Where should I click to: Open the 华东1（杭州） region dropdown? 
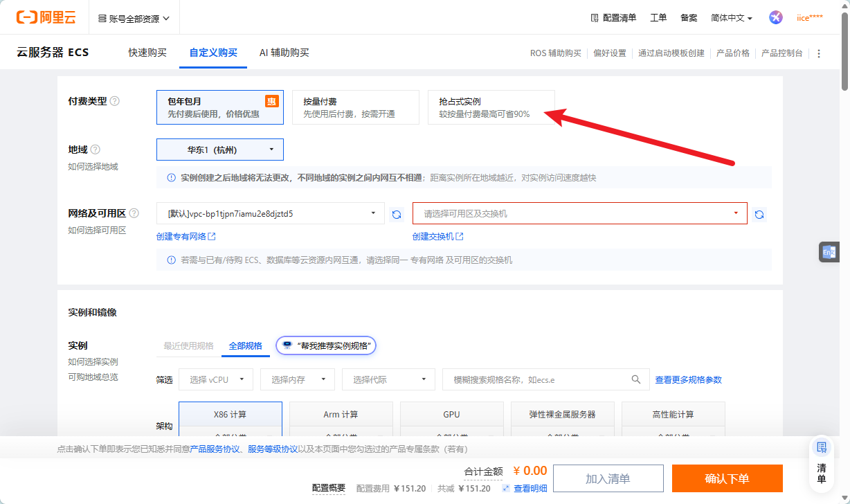(220, 150)
